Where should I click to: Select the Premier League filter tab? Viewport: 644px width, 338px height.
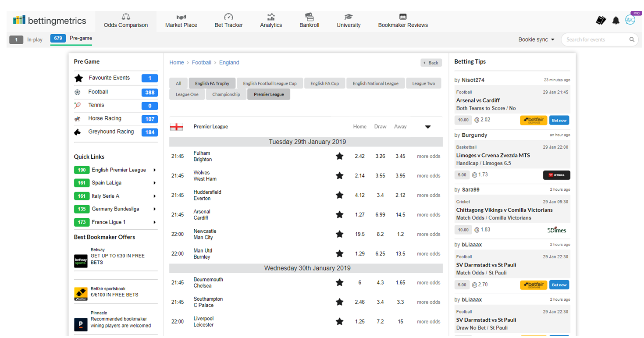[x=269, y=94]
